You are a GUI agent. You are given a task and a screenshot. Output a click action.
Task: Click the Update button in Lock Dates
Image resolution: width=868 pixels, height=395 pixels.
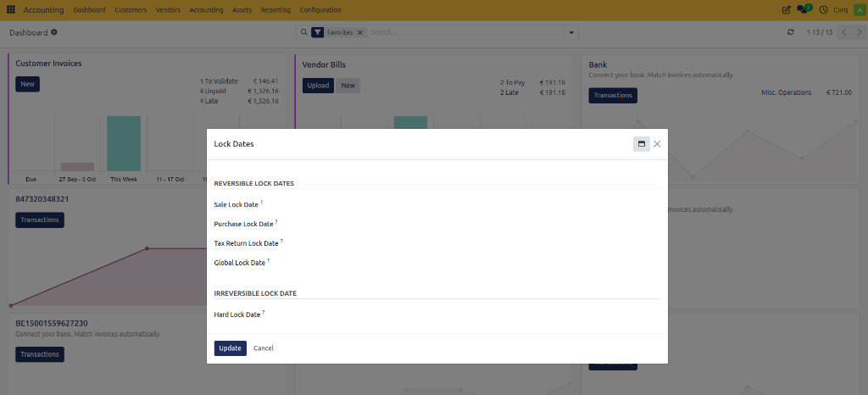231,348
